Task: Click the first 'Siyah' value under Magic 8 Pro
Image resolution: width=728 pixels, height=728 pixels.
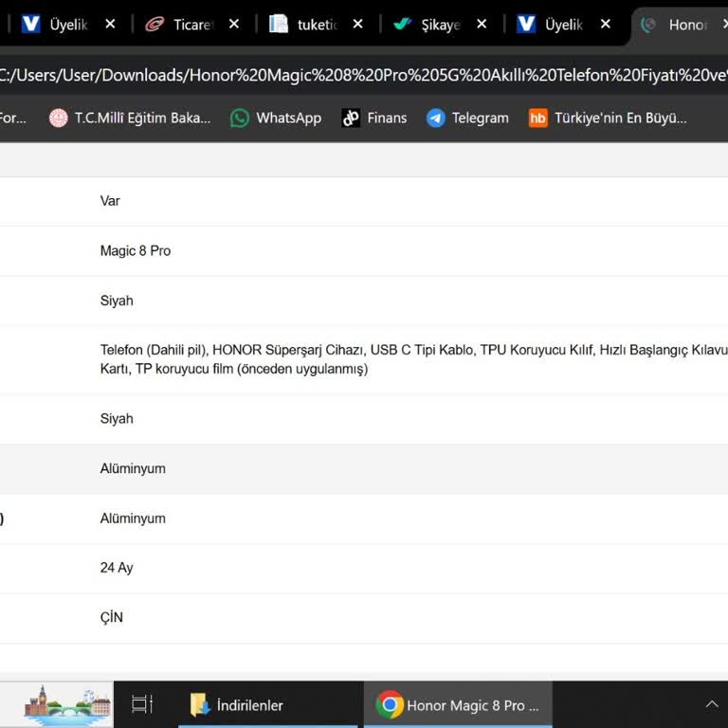Action: pos(117,300)
